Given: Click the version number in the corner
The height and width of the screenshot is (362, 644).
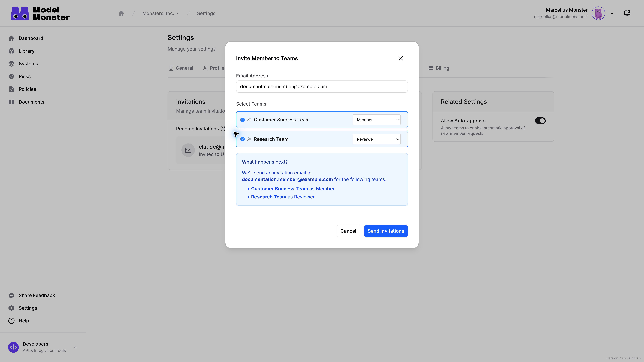Looking at the screenshot, I should (624, 358).
